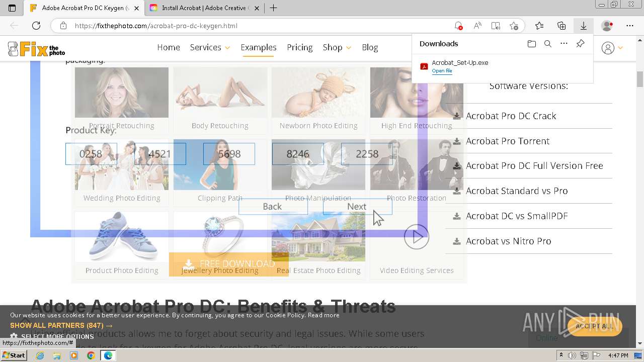Screen dimensions: 644x362
Task: Open SELECT MORE OPTIONS in cookie banner
Action: click(x=52, y=336)
